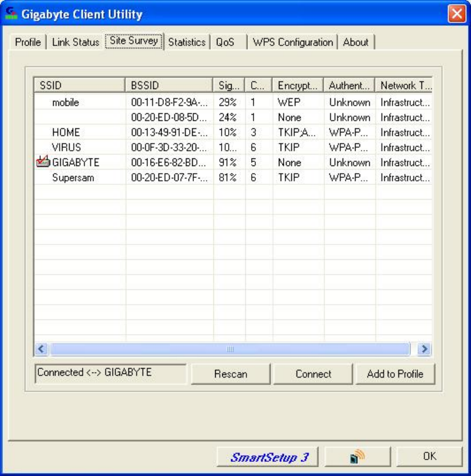Image resolution: width=471 pixels, height=476 pixels.
Task: Confirm with the OK button
Action: 429,457
